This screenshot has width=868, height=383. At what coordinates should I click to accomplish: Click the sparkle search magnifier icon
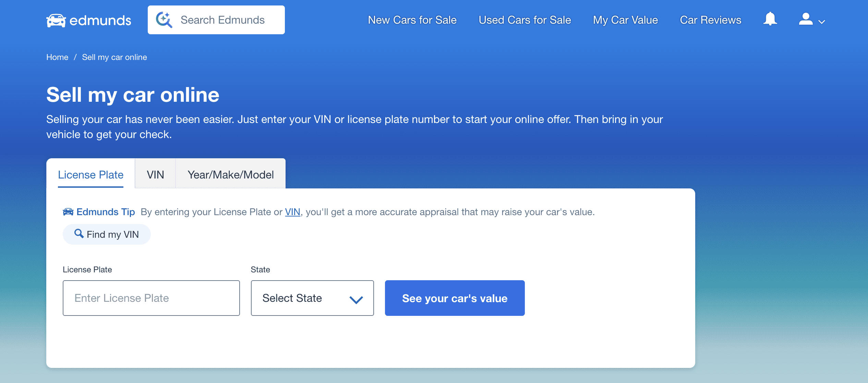(x=164, y=20)
